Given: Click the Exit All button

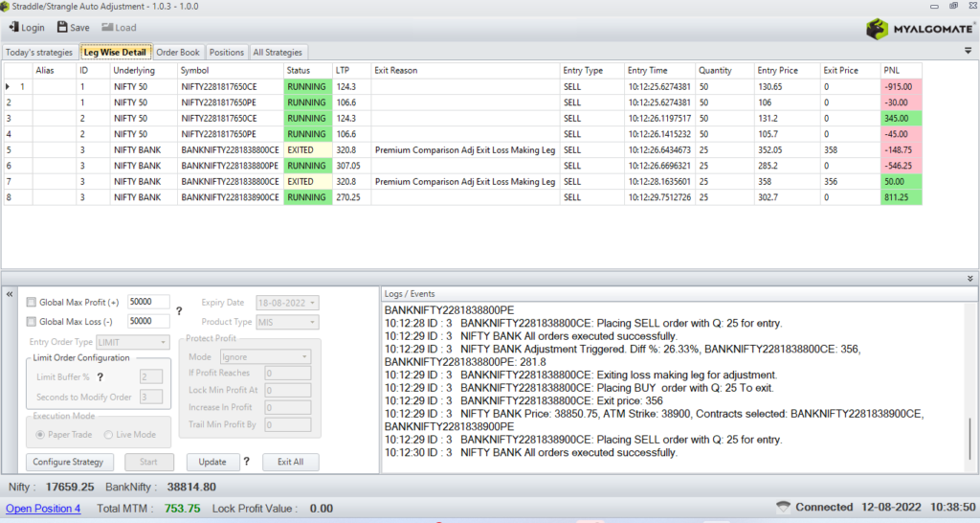Looking at the screenshot, I should (290, 462).
